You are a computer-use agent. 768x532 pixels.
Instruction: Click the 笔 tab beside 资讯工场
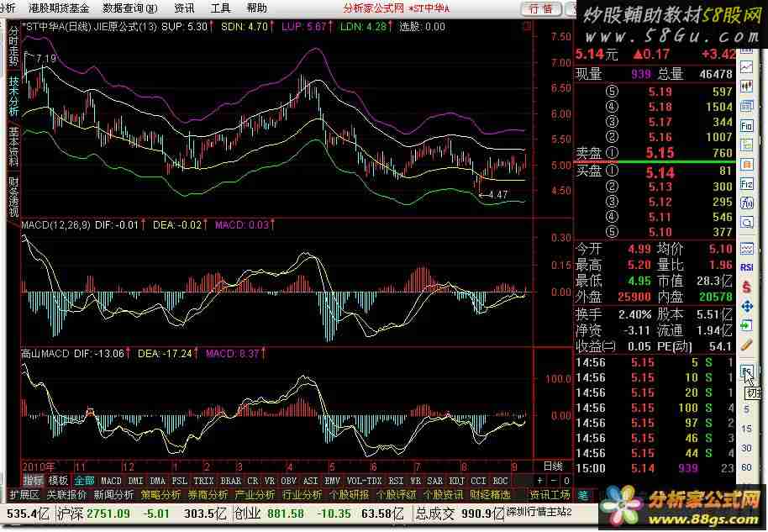pyautogui.click(x=582, y=495)
